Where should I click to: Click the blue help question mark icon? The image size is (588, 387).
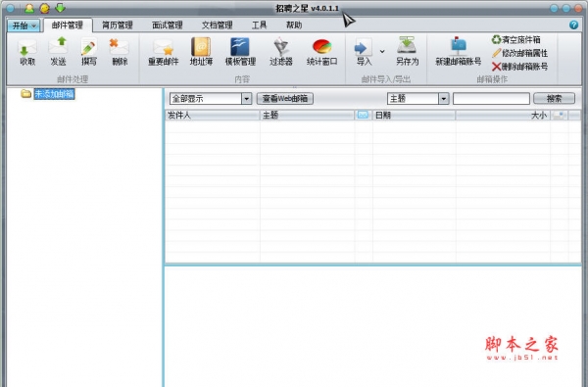pos(573,24)
